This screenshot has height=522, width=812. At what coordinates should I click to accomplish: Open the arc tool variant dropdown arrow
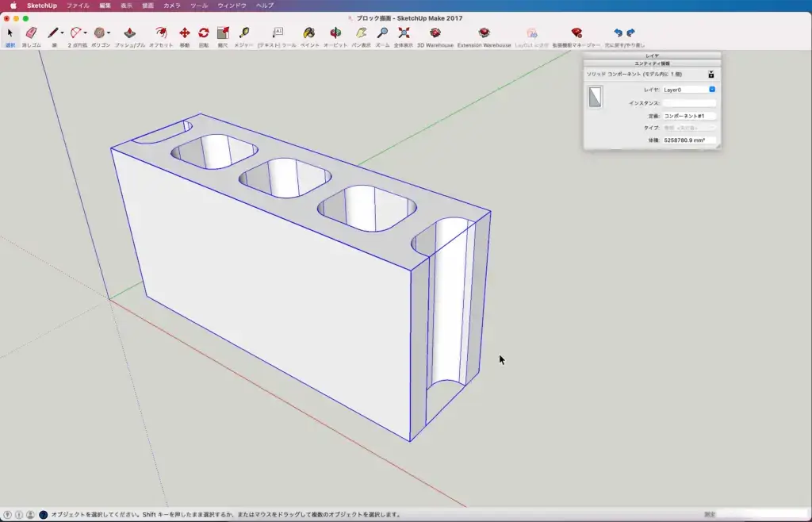pos(86,33)
